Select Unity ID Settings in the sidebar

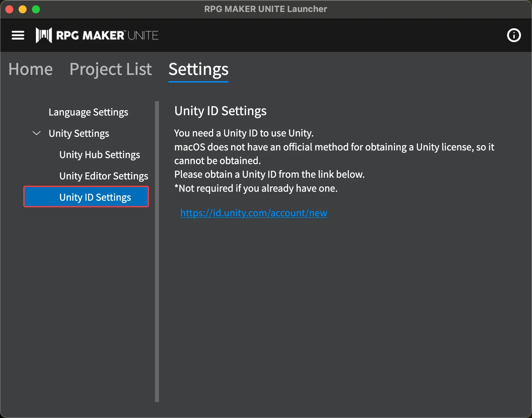pyautogui.click(x=95, y=197)
